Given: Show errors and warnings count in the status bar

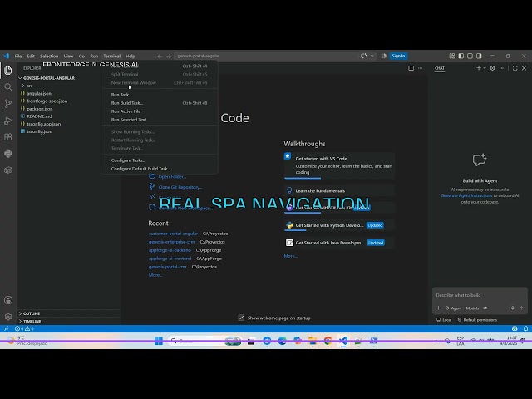Looking at the screenshot, I should [x=24, y=328].
